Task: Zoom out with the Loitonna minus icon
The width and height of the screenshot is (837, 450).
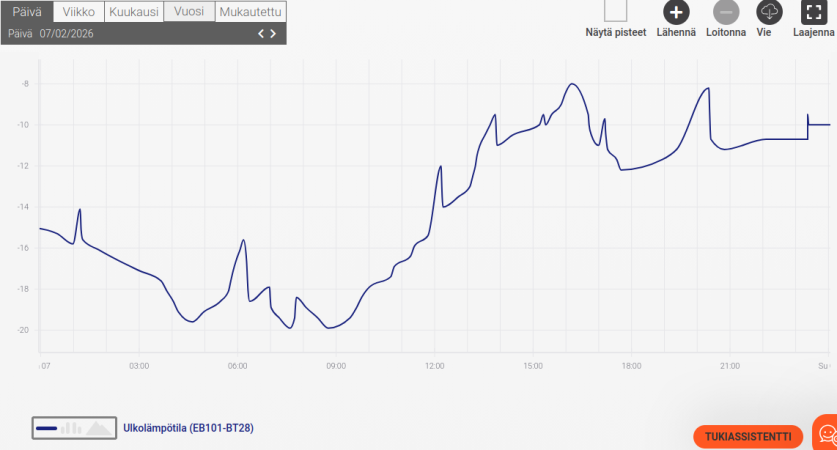Action: coord(726,12)
